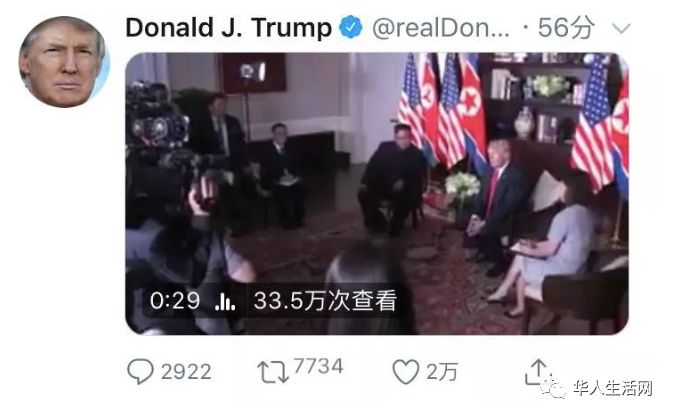Play the embedded summit video

pyautogui.click(x=377, y=194)
